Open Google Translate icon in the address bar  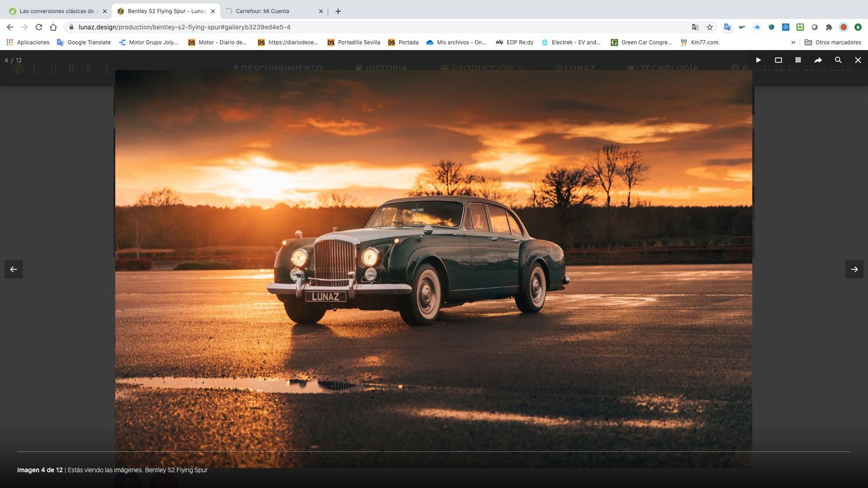[695, 27]
